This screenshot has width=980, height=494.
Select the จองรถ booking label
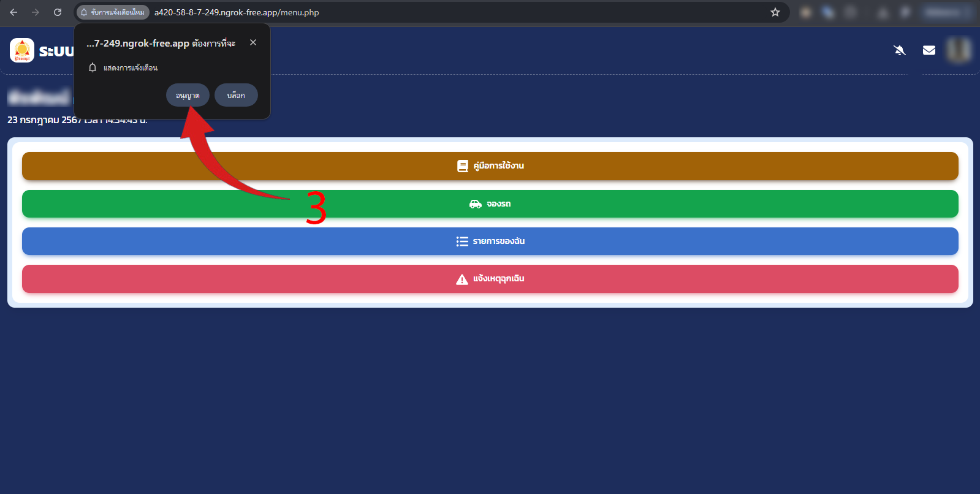click(498, 204)
